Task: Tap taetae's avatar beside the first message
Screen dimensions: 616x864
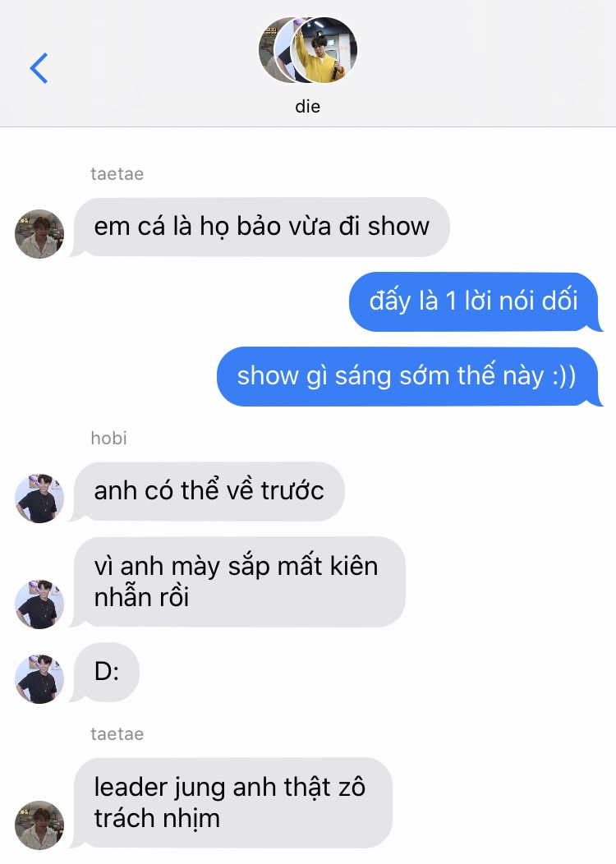Action: [39, 233]
